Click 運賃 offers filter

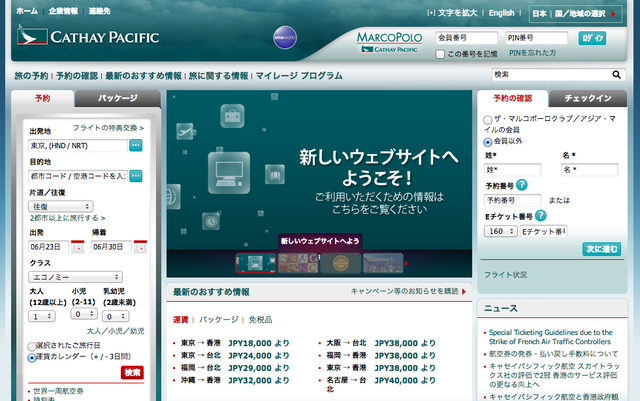pos(180,319)
